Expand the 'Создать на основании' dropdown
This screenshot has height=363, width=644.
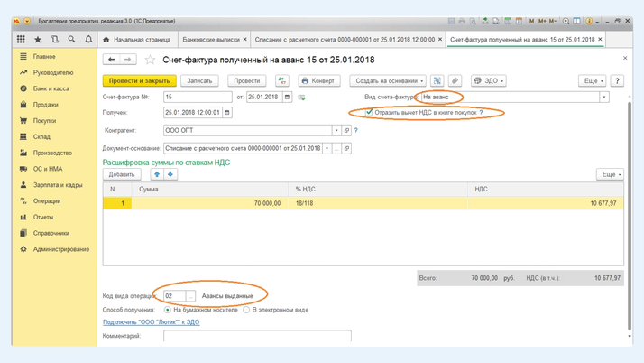coord(388,80)
